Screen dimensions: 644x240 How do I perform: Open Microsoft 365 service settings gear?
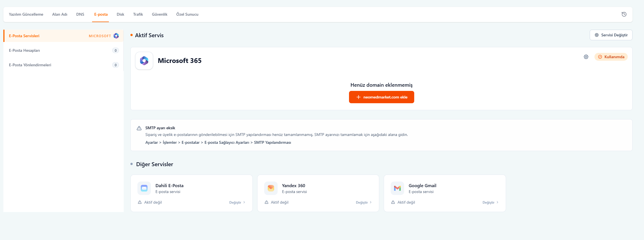(x=586, y=57)
